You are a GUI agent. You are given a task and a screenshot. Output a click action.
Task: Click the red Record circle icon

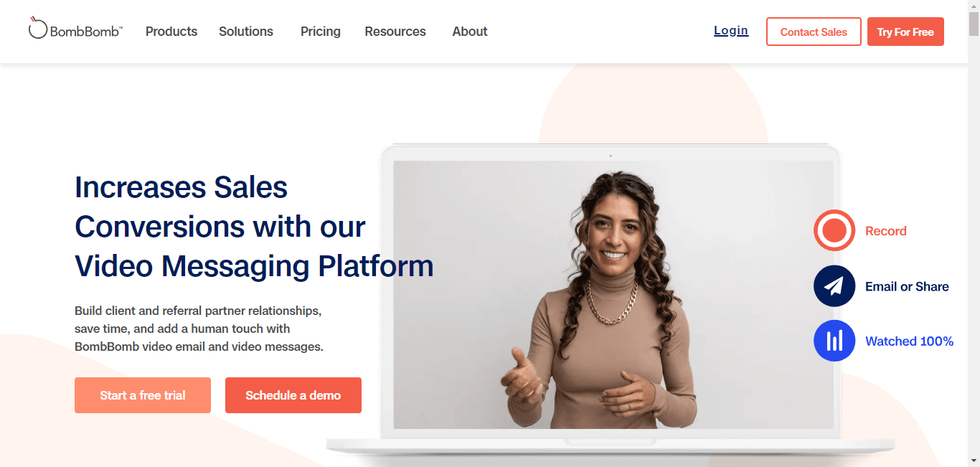(x=834, y=230)
